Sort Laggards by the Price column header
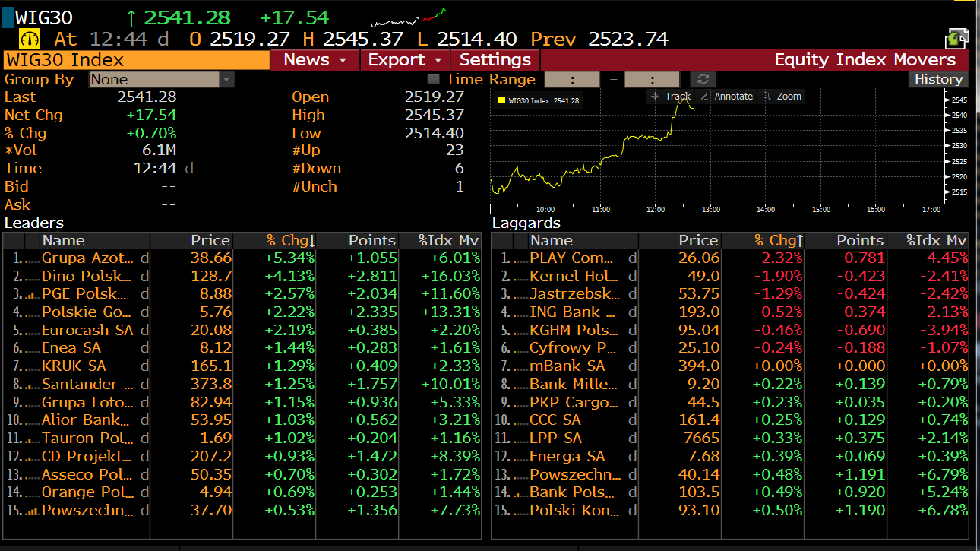980x551 pixels. point(679,241)
